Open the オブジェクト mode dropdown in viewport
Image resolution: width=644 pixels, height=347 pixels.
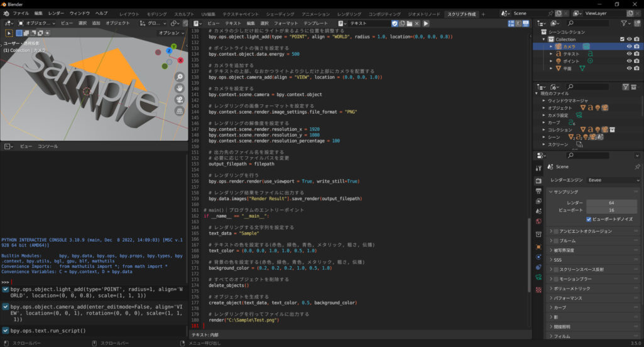36,23
